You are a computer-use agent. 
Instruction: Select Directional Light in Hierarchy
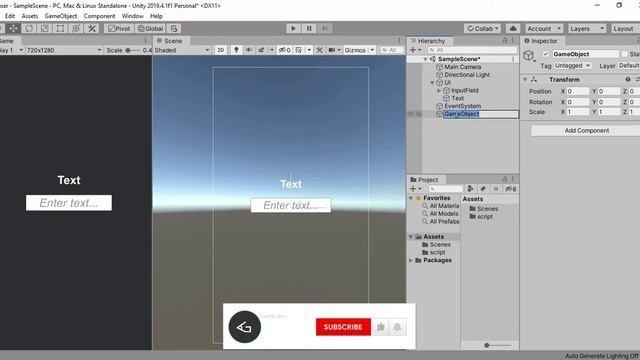click(467, 75)
